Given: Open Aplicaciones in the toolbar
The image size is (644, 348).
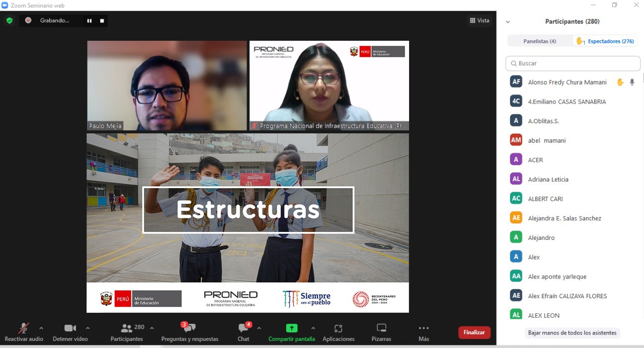Looking at the screenshot, I should pos(339,332).
